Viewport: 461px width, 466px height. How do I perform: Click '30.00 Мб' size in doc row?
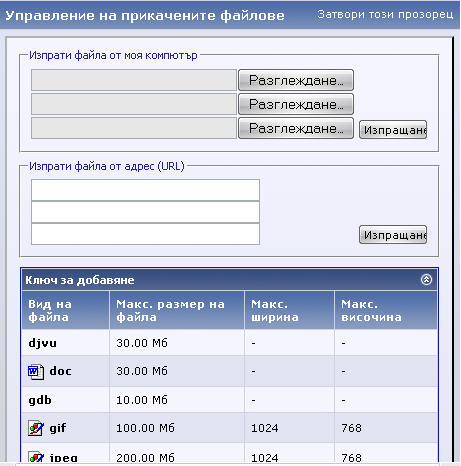coord(142,371)
